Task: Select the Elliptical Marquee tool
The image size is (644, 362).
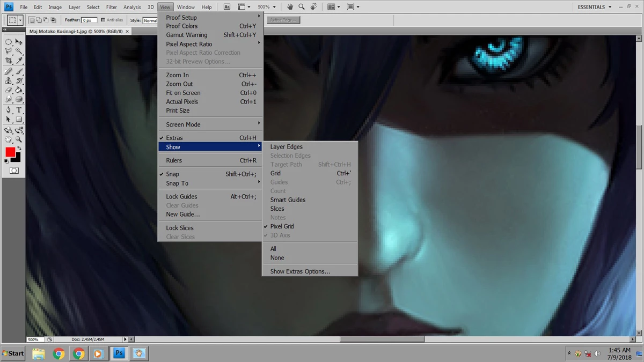Action: (9, 42)
